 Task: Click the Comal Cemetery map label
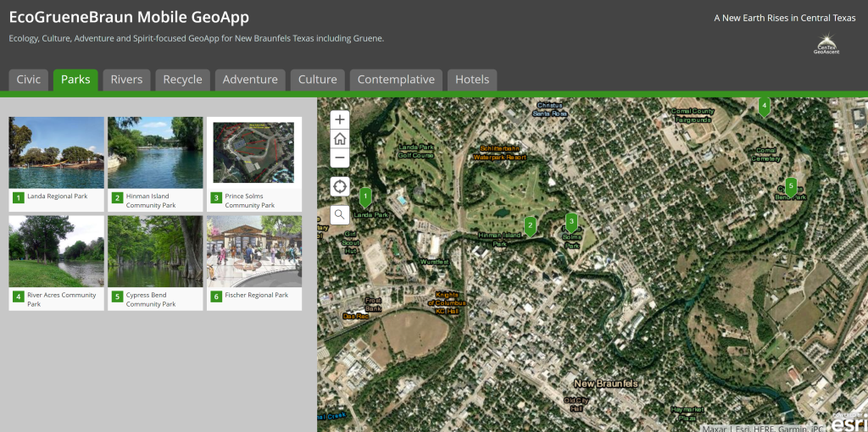(766, 154)
